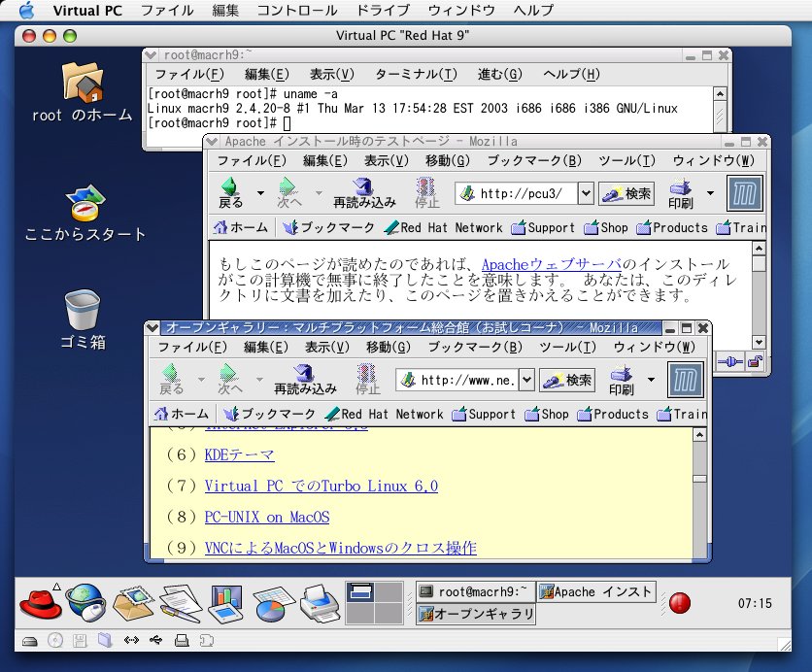Open the Print dropdown arrow in the Apache window
Screen dimensions: 812x672
coord(711,193)
